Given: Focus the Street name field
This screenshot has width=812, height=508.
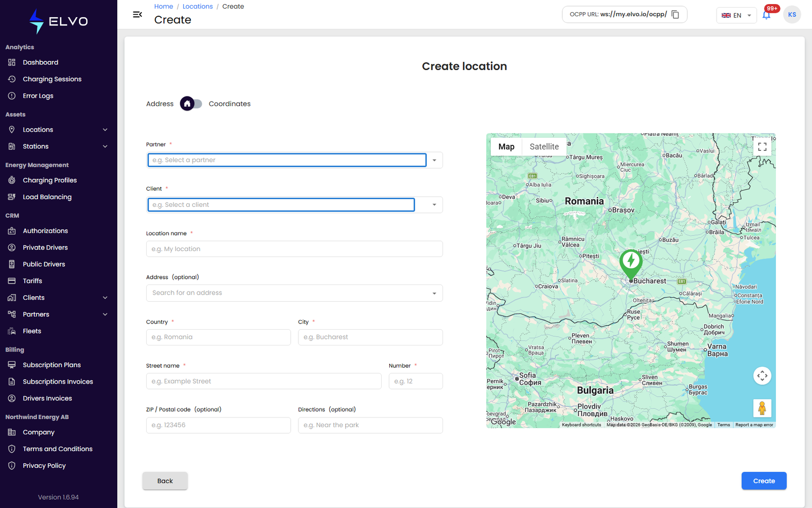Looking at the screenshot, I should [x=264, y=382].
